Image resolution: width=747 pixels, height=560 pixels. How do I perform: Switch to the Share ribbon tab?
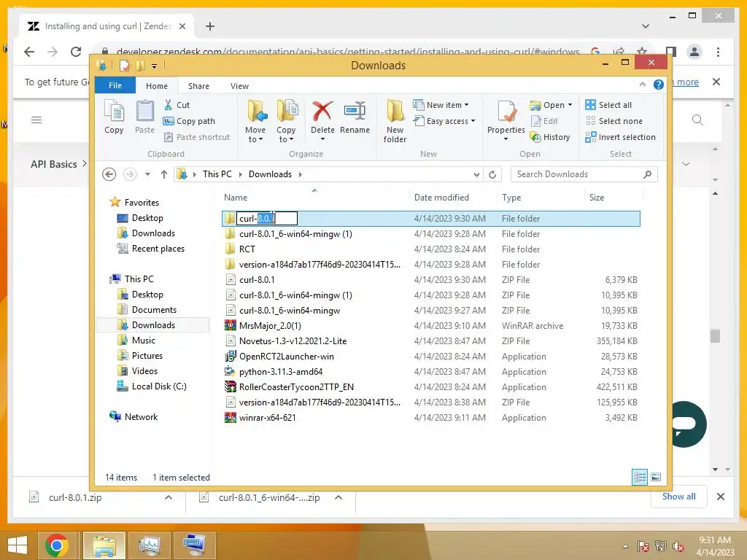point(198,86)
